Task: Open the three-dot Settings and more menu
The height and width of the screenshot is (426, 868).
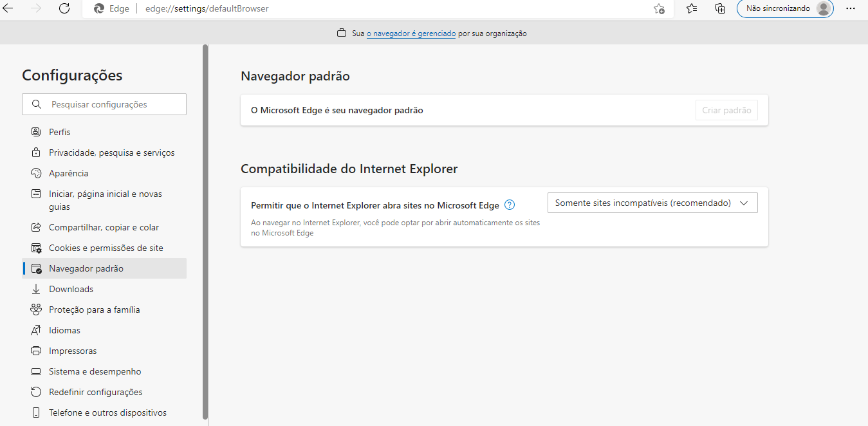Action: click(x=851, y=8)
